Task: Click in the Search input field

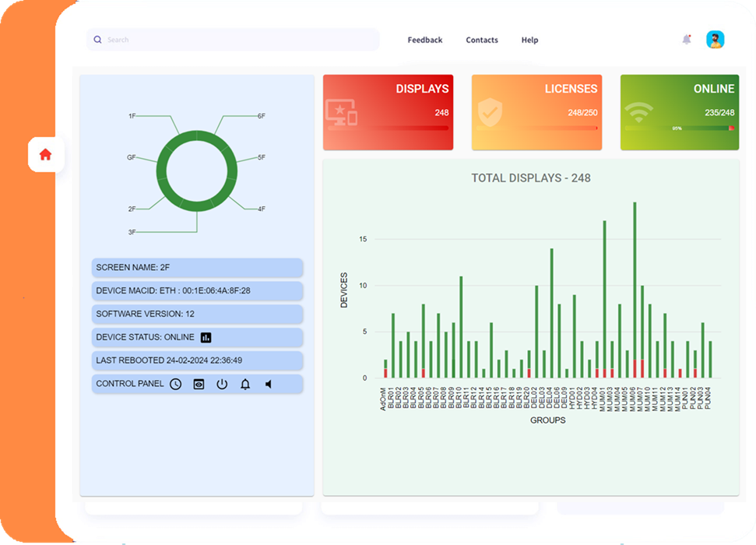Action: [234, 40]
